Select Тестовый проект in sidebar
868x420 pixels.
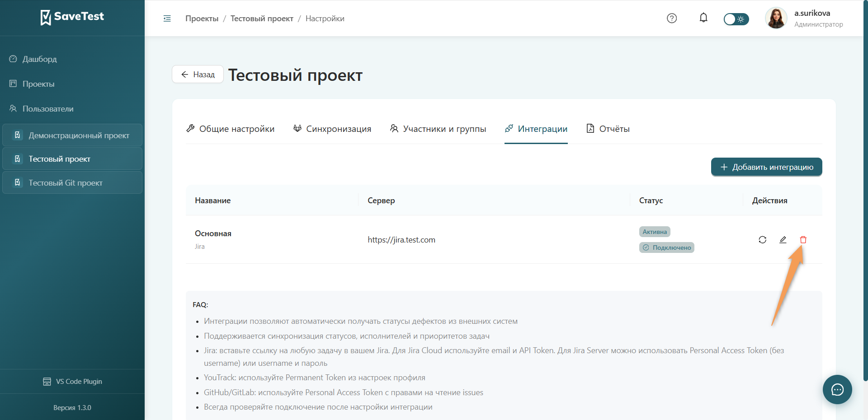click(x=72, y=159)
